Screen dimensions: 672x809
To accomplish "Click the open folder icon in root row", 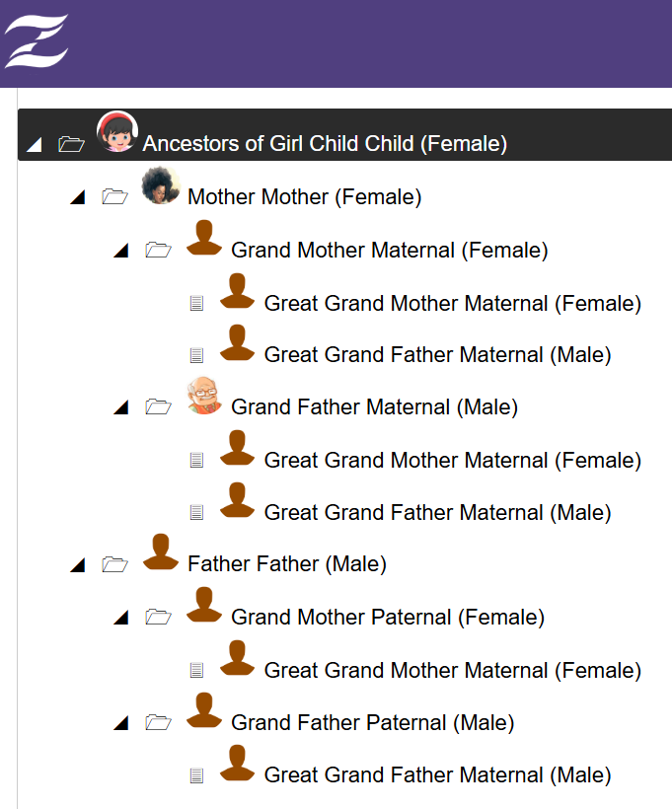I will pyautogui.click(x=71, y=144).
